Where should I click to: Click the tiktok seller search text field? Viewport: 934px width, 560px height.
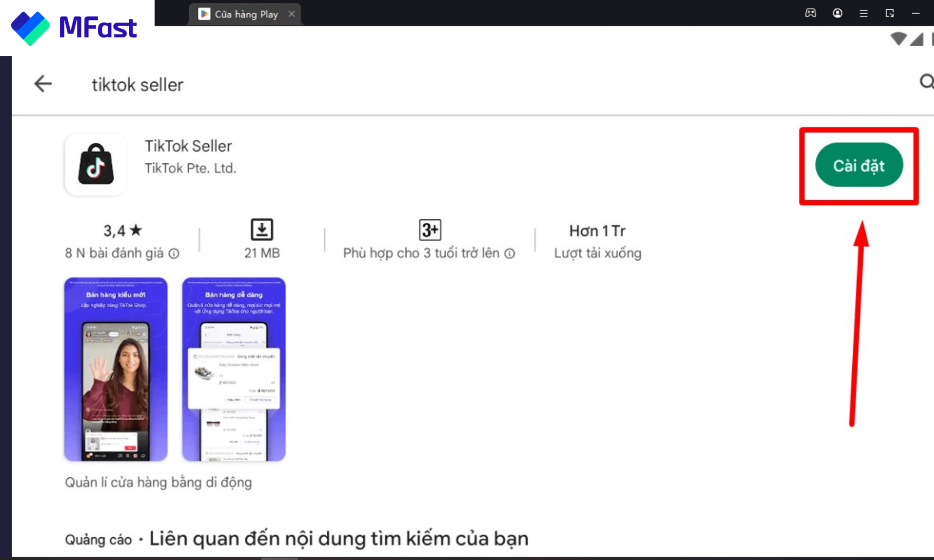pos(138,85)
